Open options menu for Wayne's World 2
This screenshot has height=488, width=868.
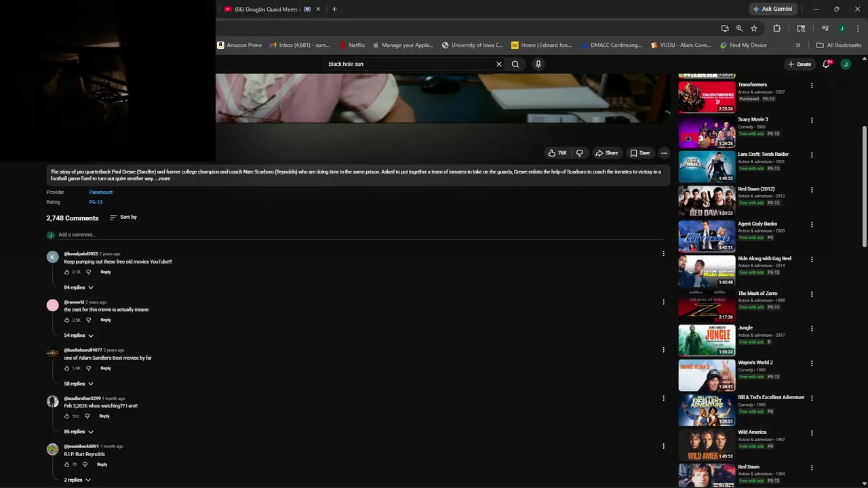(812, 363)
